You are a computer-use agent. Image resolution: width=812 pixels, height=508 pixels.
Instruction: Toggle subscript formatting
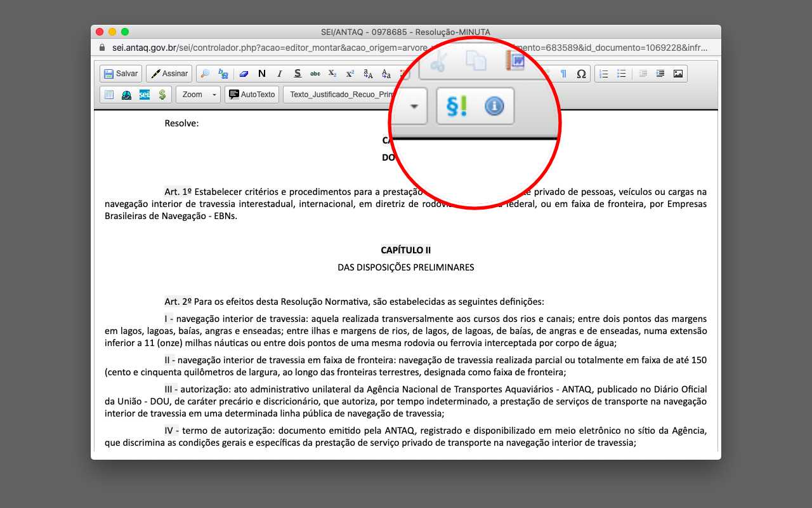(332, 74)
